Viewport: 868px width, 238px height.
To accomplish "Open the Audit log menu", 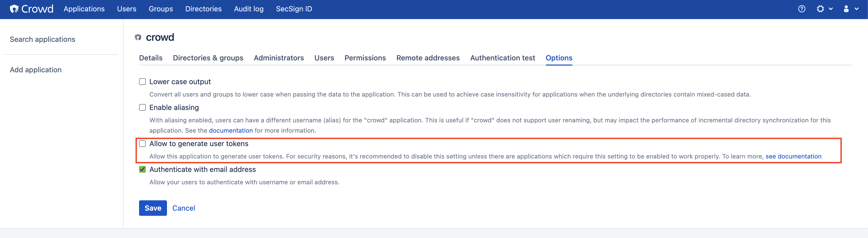I will [x=248, y=9].
